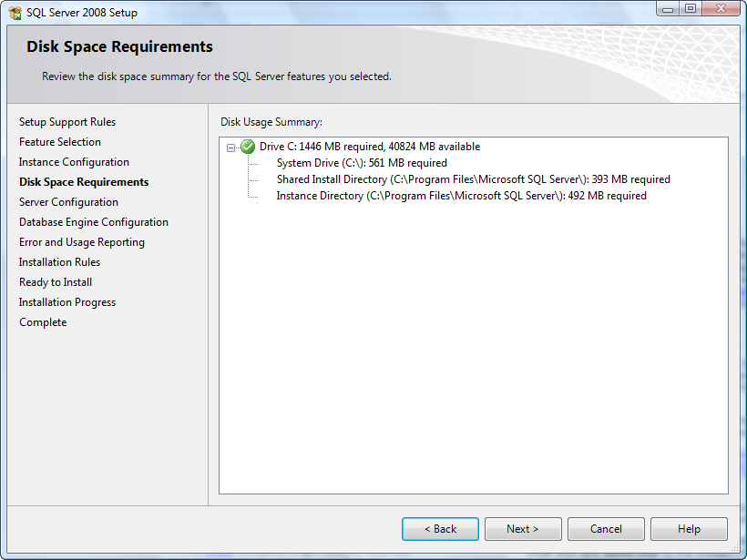The height and width of the screenshot is (560, 747).
Task: Close the SQL Server 2008 Setup window
Action: (x=721, y=9)
